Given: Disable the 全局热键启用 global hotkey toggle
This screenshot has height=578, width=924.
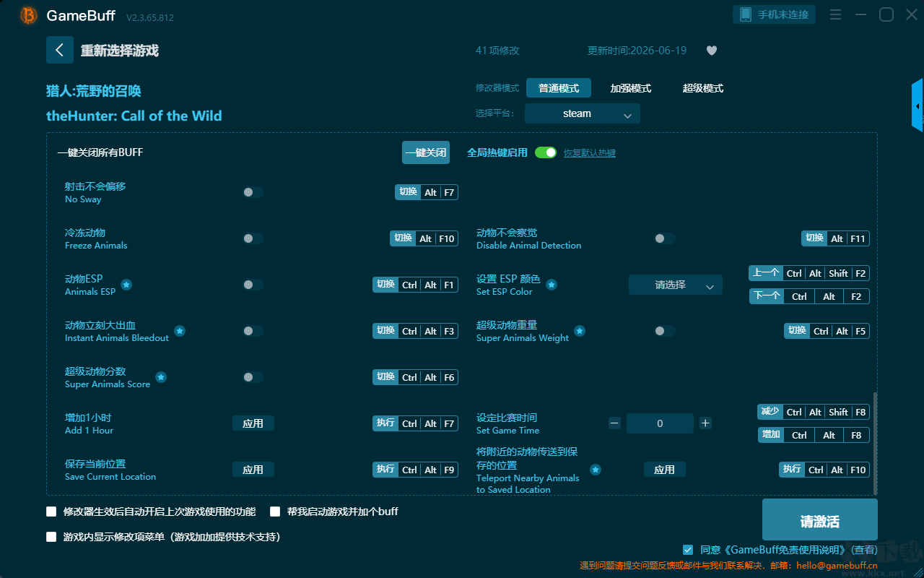Looking at the screenshot, I should (546, 152).
